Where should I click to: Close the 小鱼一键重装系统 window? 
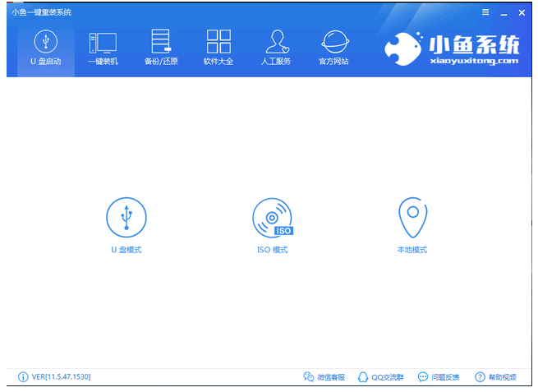pyautogui.click(x=521, y=12)
